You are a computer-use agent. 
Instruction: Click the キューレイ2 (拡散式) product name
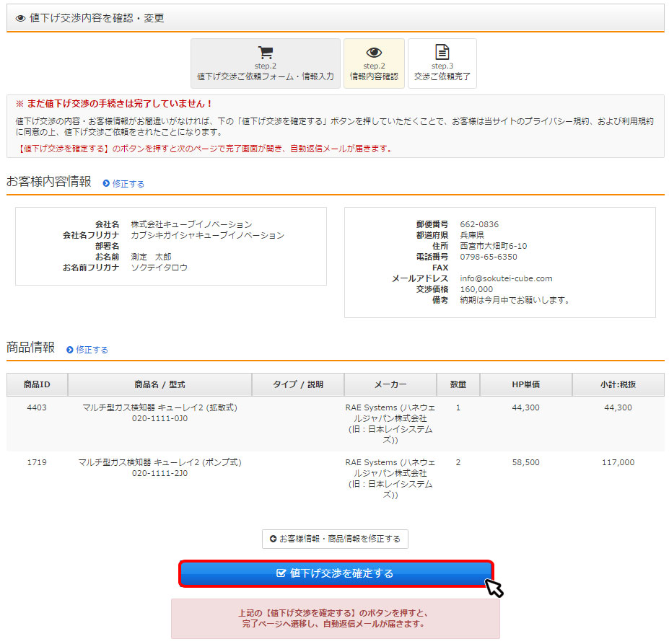click(x=159, y=407)
